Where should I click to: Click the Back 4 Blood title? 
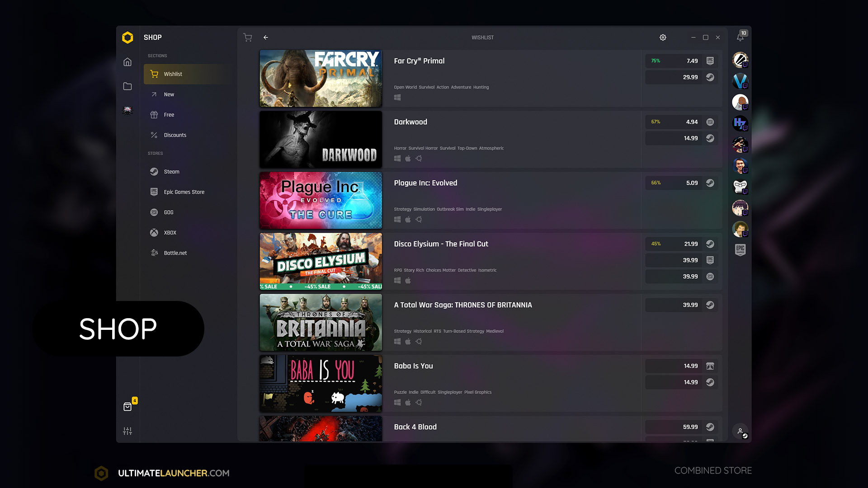point(415,427)
